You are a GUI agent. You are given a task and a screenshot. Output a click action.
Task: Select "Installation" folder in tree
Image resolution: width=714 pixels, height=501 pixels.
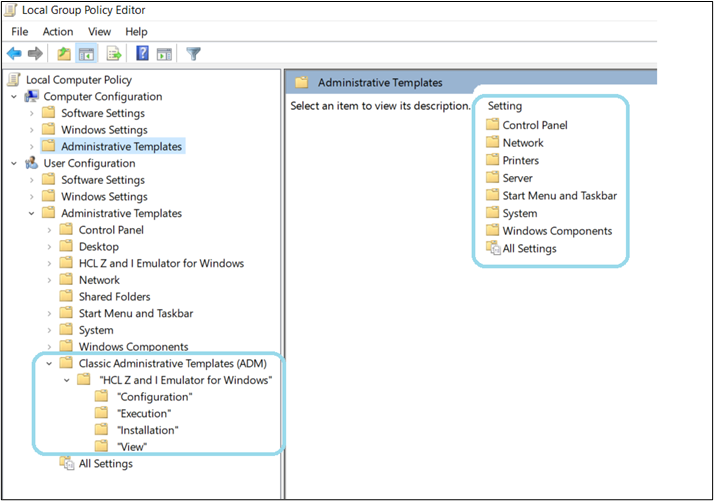tap(148, 430)
